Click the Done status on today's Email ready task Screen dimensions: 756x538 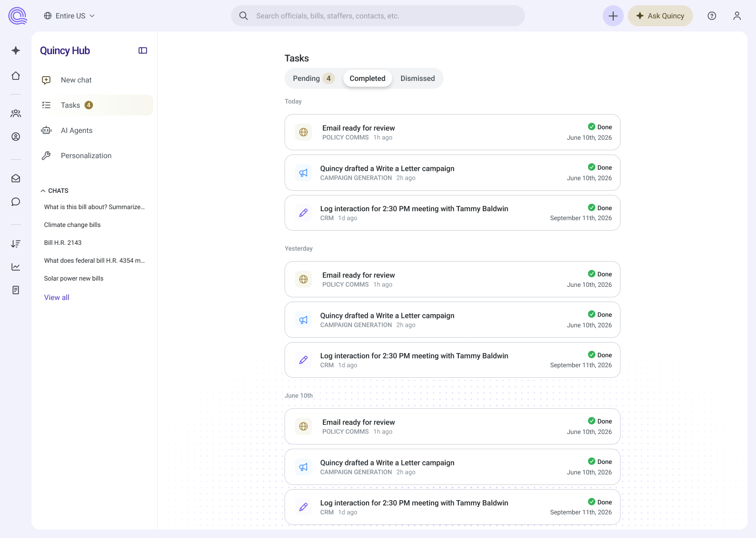[x=600, y=127]
